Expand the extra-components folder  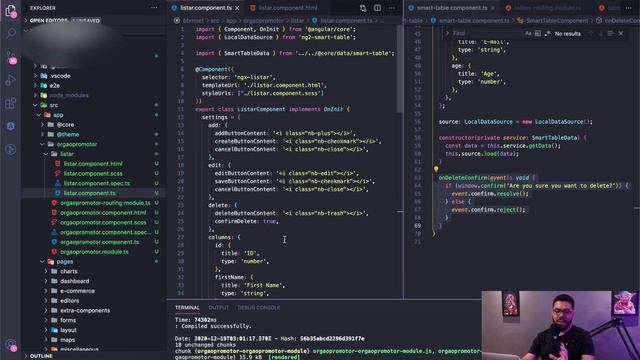point(85,311)
